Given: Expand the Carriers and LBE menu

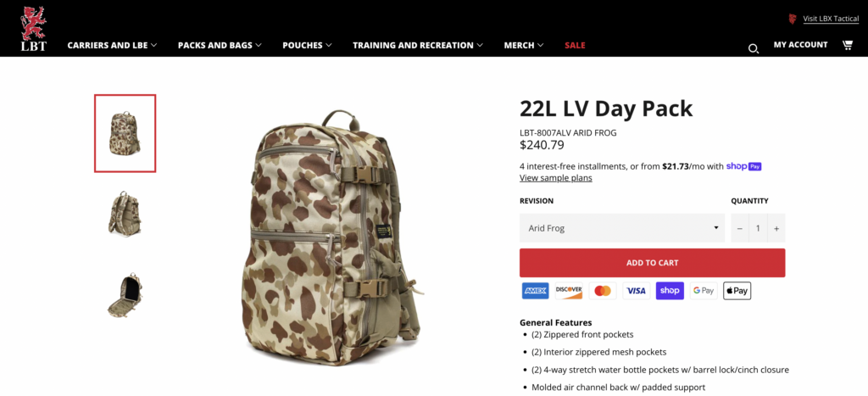Looking at the screenshot, I should point(113,46).
